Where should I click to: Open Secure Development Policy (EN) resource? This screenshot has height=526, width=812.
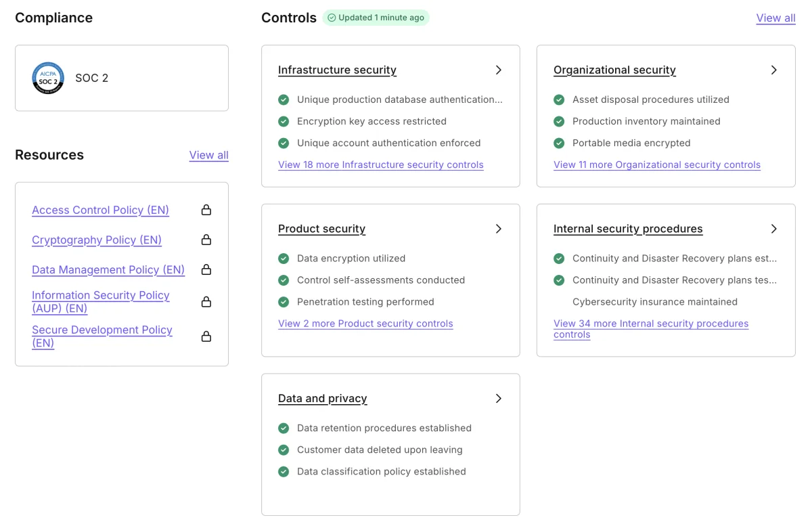[102, 336]
